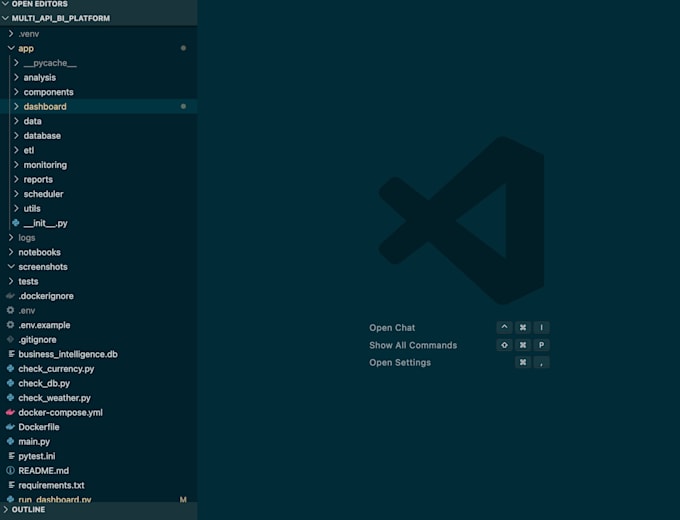
Task: Click the Docker icon beside .dockerignore
Action: coord(10,296)
